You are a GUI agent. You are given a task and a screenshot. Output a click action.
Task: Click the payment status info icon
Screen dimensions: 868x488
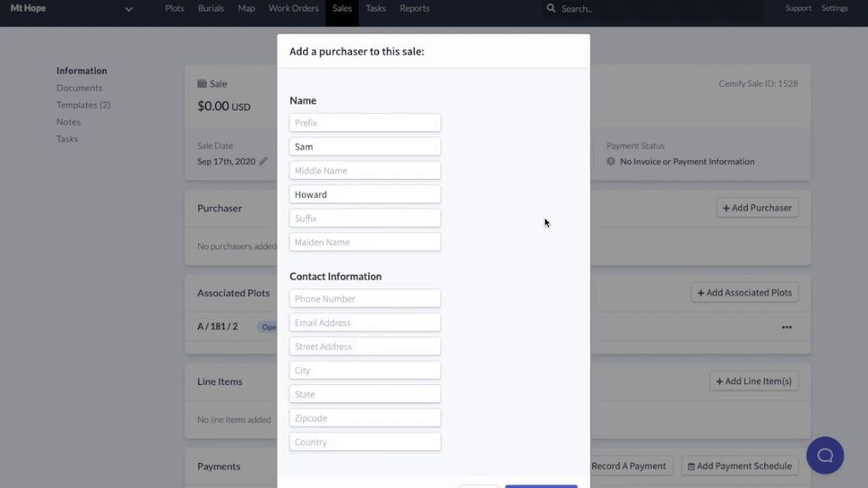coord(611,162)
